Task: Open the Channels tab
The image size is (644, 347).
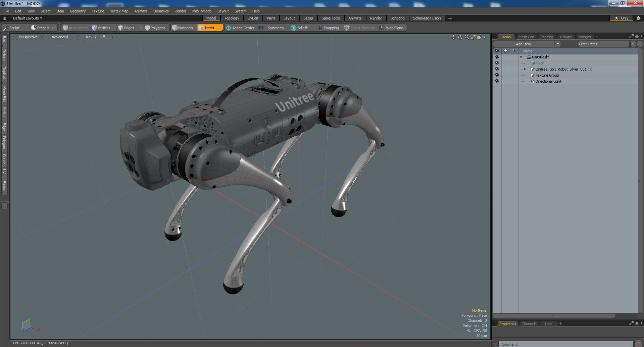Action: point(529,324)
